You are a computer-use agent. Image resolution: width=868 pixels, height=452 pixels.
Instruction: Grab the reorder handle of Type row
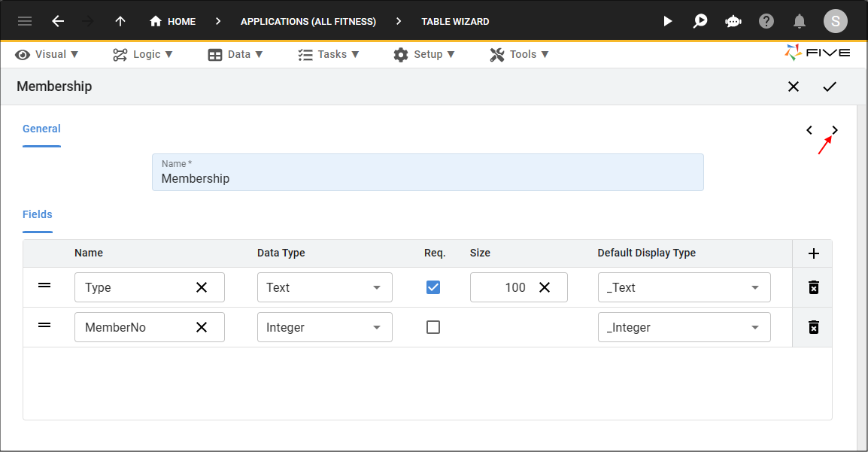tap(44, 286)
